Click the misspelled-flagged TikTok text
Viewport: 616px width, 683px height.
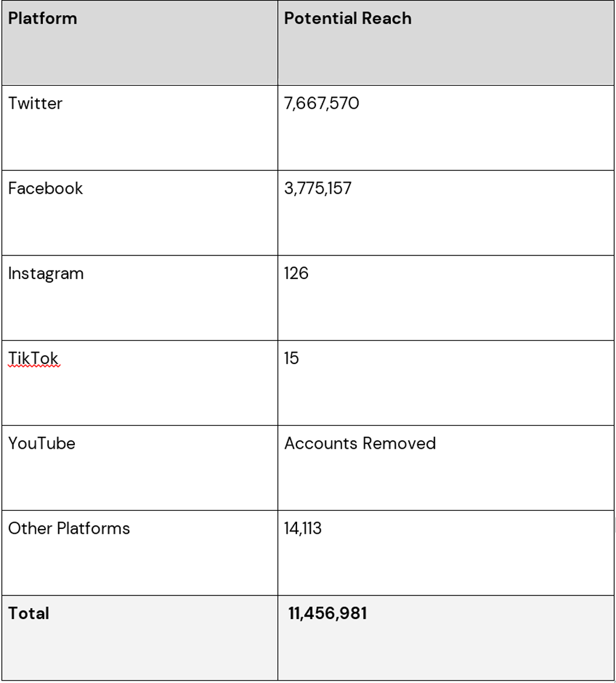33,359
